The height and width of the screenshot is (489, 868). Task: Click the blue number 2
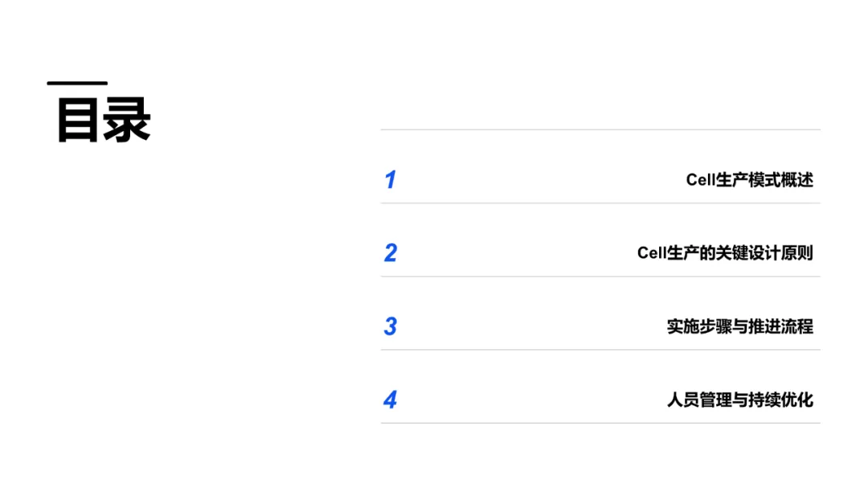[391, 253]
